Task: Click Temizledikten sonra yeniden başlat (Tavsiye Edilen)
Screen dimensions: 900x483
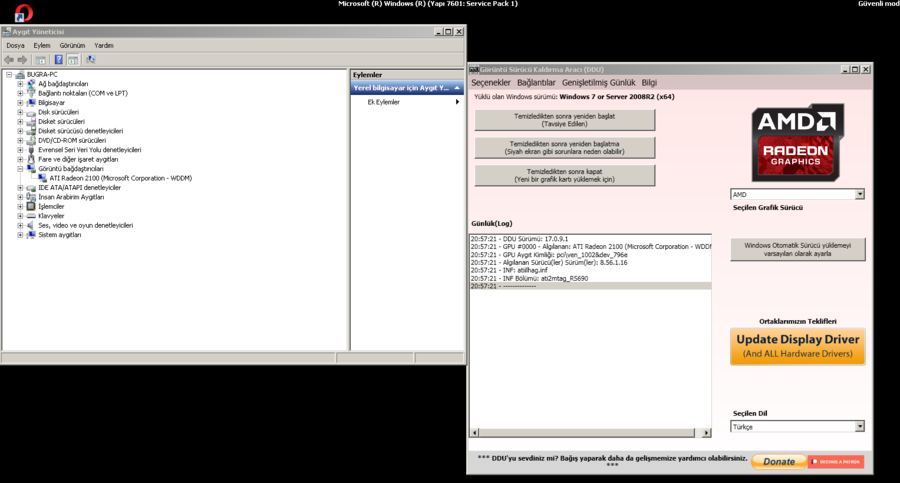Action: 565,120
